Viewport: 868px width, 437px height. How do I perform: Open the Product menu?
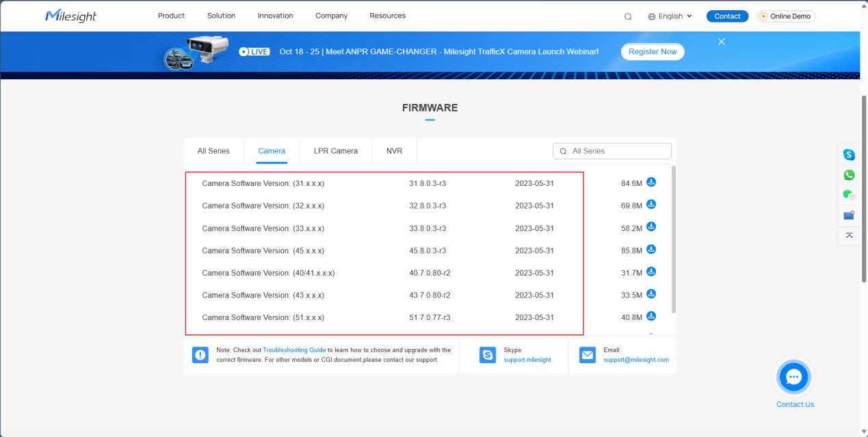[171, 16]
